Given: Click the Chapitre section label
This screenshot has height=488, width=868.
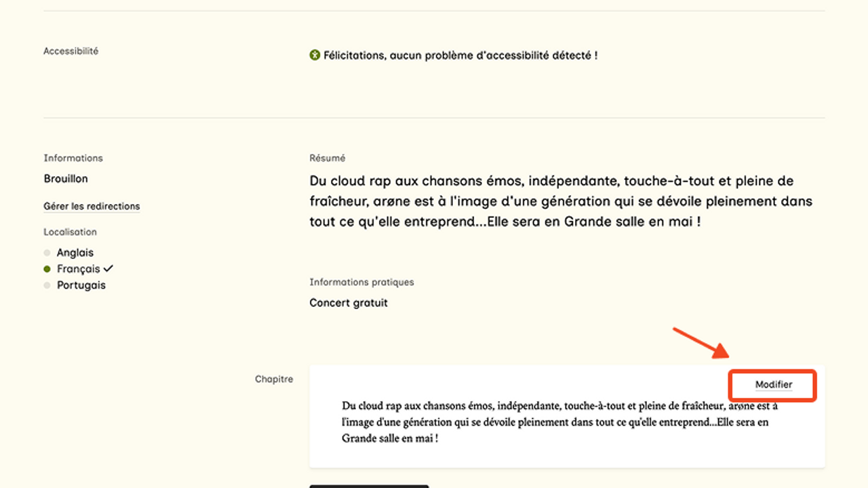Looking at the screenshot, I should point(274,379).
